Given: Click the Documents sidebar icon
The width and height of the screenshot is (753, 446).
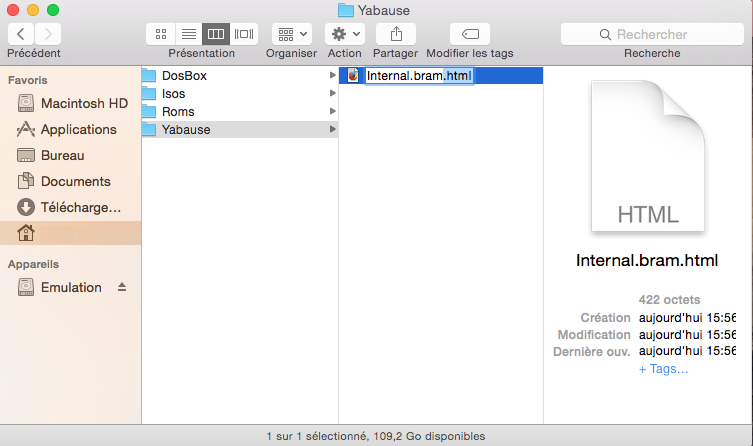Looking at the screenshot, I should (x=26, y=181).
